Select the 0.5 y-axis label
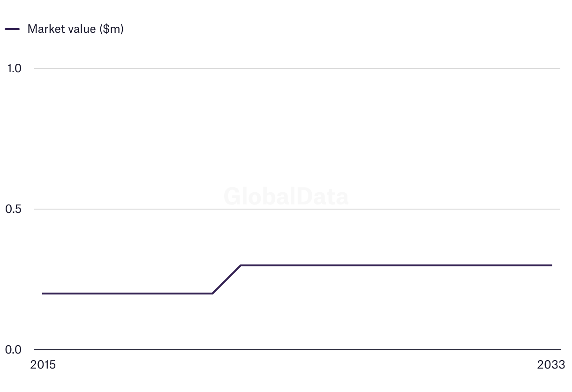The width and height of the screenshot is (572, 392). click(14, 209)
